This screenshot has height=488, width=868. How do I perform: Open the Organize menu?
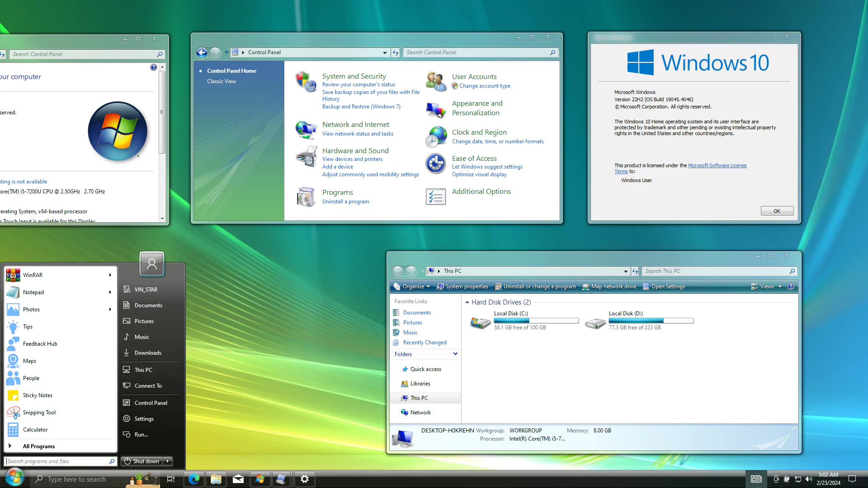412,286
